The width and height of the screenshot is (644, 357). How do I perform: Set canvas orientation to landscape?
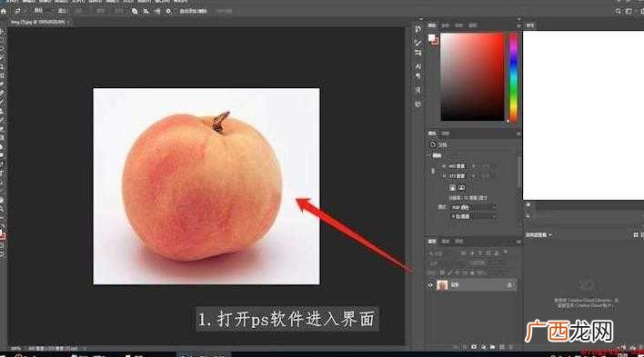pyautogui.click(x=462, y=187)
